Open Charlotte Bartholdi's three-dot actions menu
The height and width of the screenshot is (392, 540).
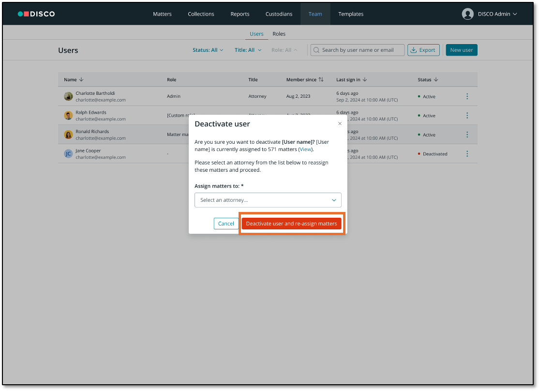click(x=467, y=96)
